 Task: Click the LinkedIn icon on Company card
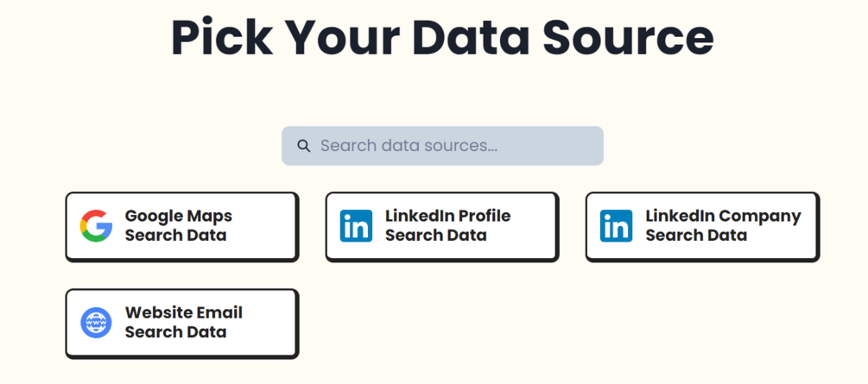pyautogui.click(x=617, y=225)
